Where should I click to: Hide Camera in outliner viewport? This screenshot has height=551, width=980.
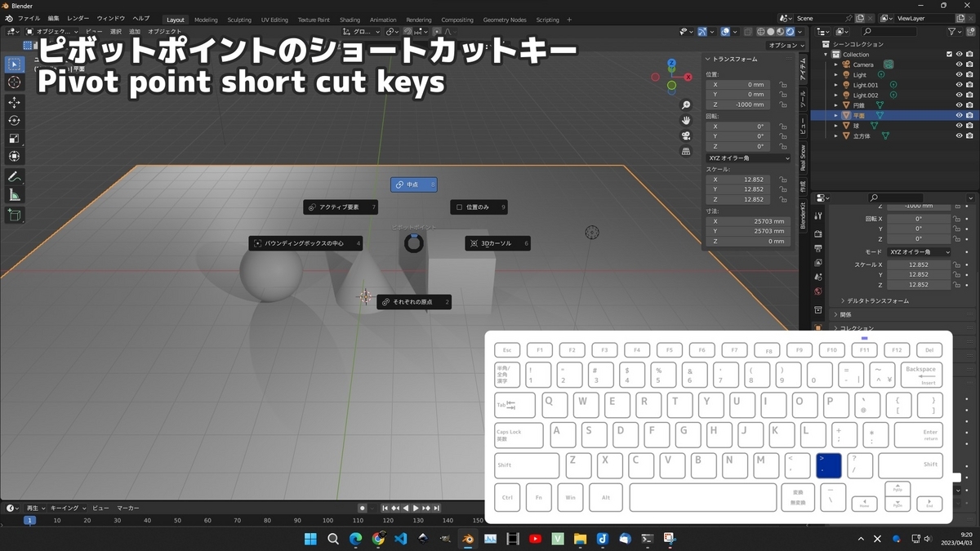959,64
